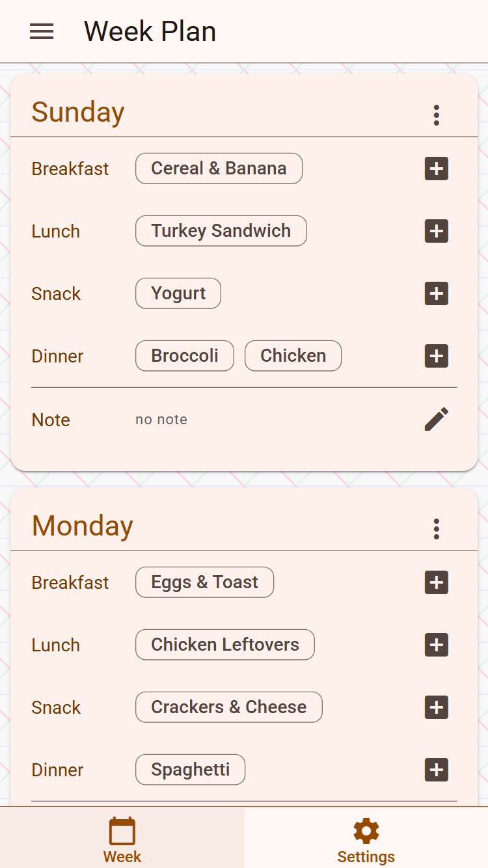Open the hamburger navigation menu

coord(42,31)
